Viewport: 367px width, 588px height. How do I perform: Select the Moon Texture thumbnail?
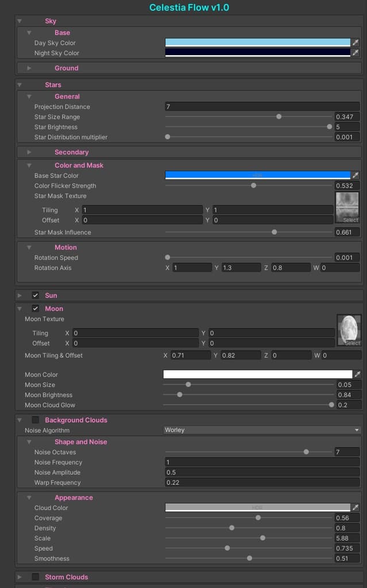pyautogui.click(x=349, y=330)
